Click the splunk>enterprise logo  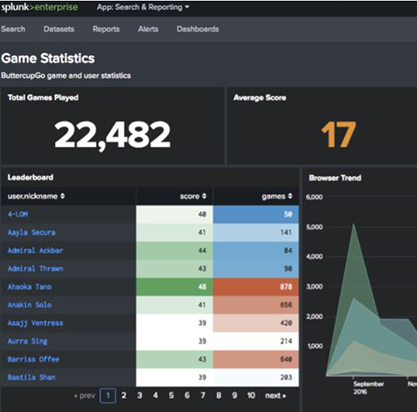coord(39,7)
